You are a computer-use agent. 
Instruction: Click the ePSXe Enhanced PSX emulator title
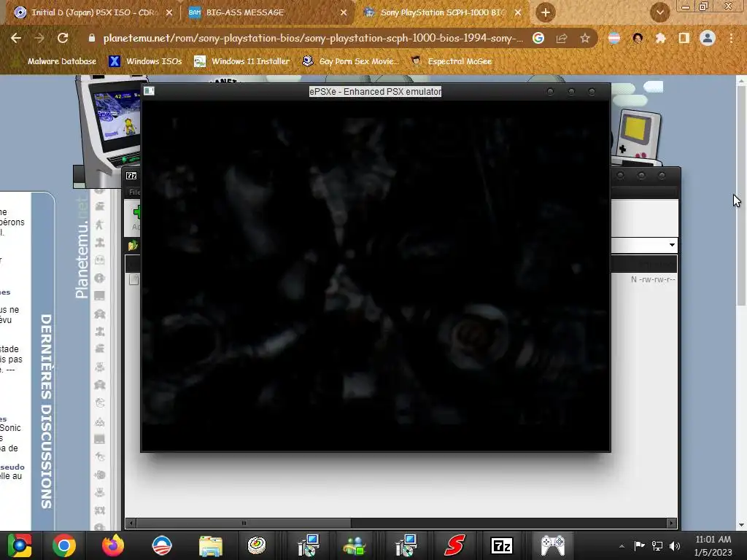coord(376,91)
